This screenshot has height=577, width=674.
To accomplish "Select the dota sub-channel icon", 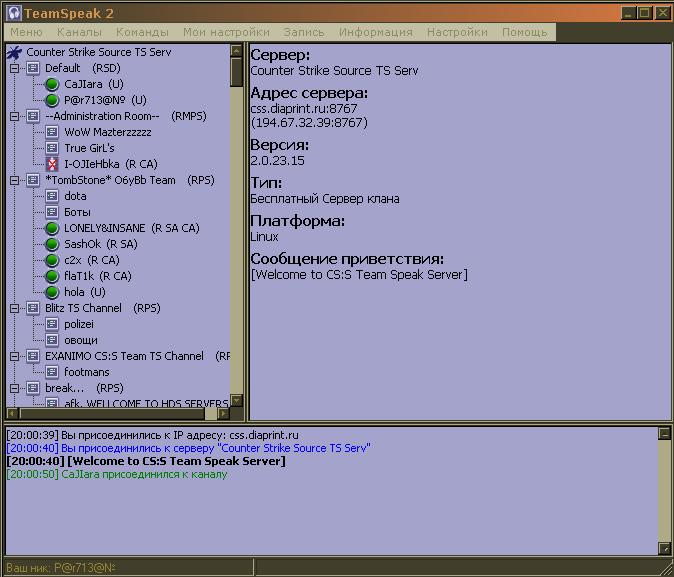I will click(x=52, y=196).
